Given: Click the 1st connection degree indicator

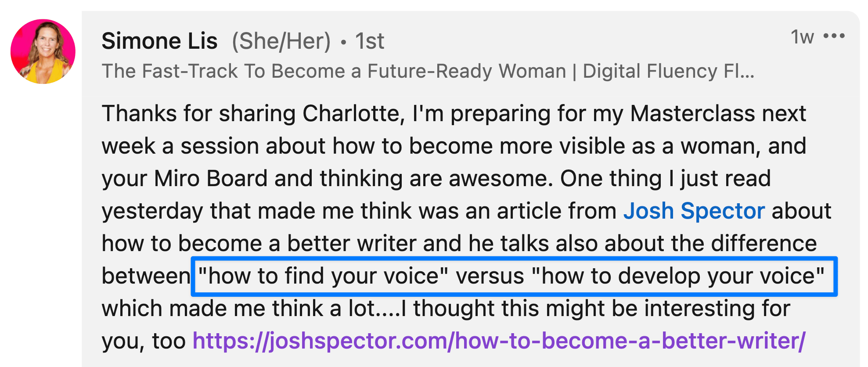Looking at the screenshot, I should (x=370, y=41).
